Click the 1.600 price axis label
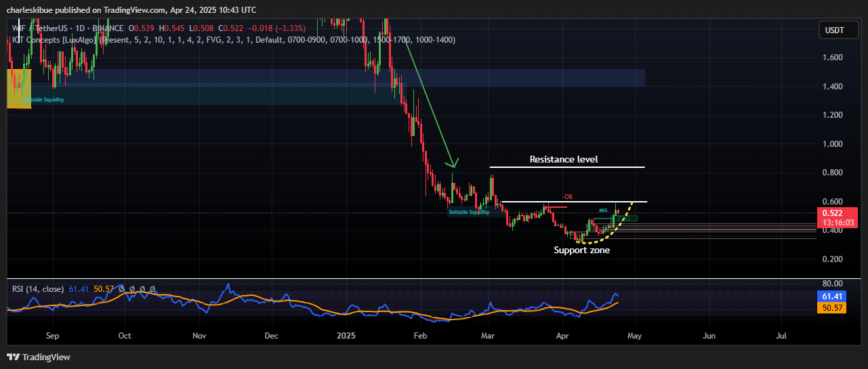The image size is (868, 369). coord(831,58)
